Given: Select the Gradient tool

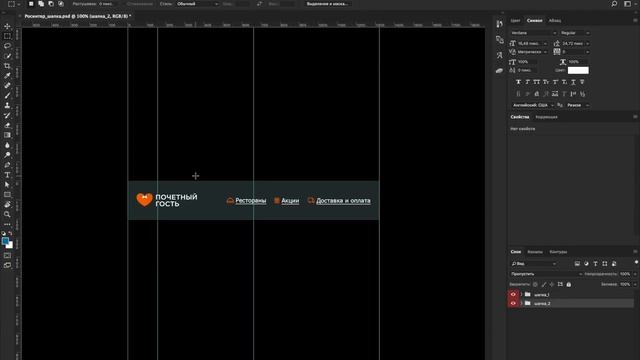Looking at the screenshot, I should (7, 135).
